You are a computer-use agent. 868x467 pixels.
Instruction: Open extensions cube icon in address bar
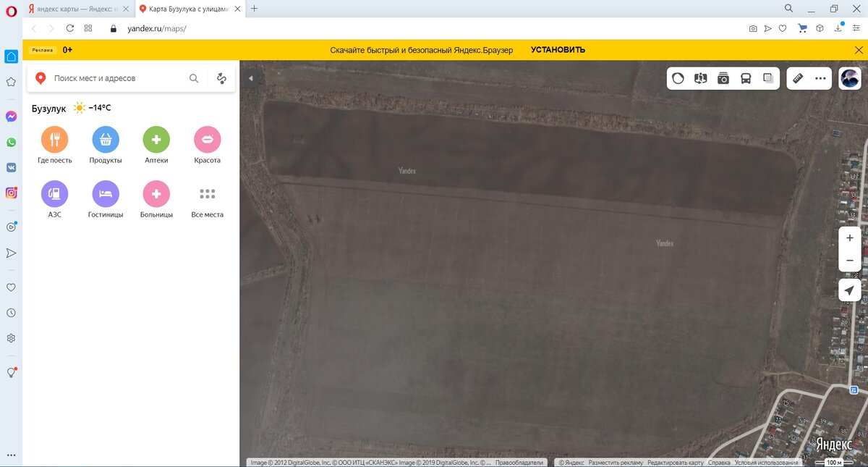click(x=820, y=29)
